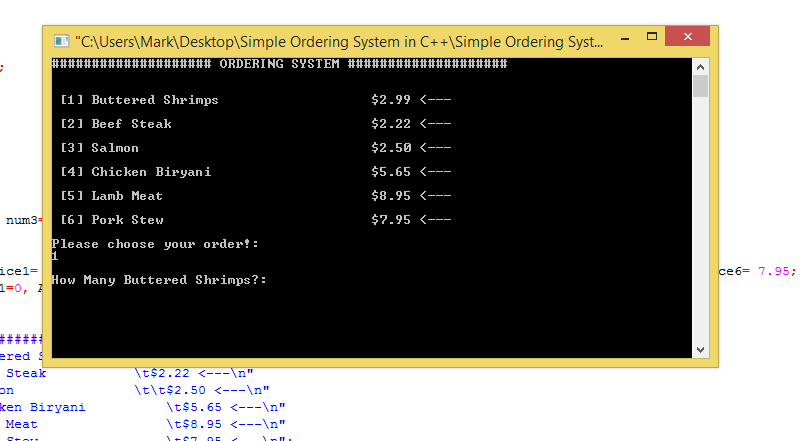Click the $2.22 price in console

(x=391, y=124)
